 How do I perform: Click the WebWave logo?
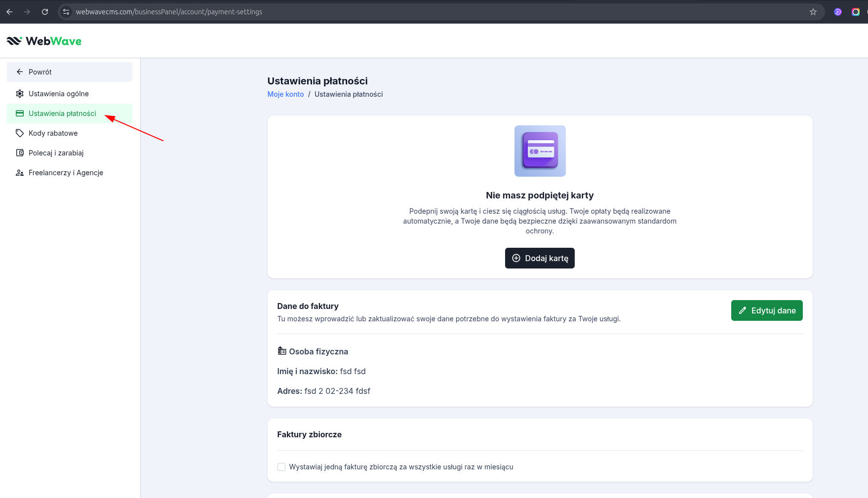click(44, 41)
